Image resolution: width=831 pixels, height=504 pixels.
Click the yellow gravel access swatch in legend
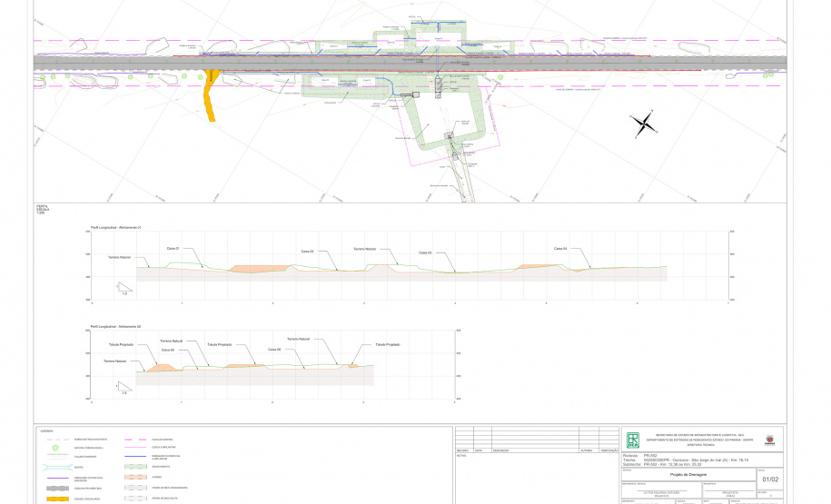(56, 499)
